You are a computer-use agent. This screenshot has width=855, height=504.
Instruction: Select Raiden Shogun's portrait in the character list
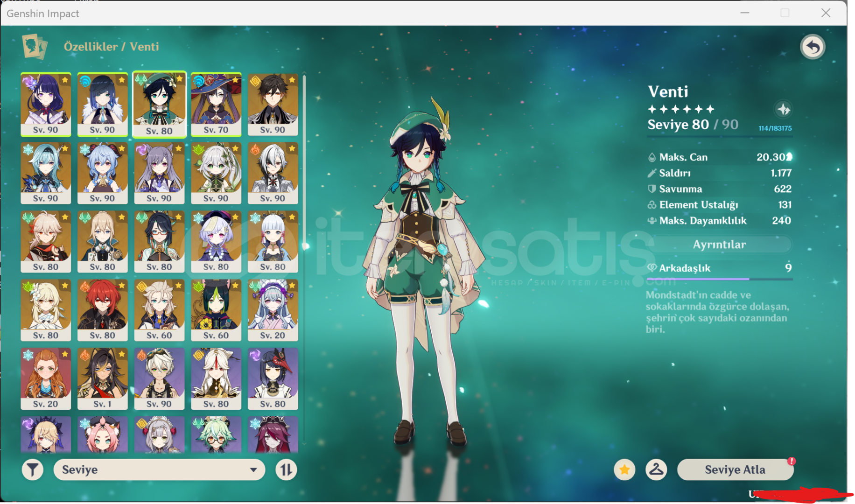pos(46,105)
